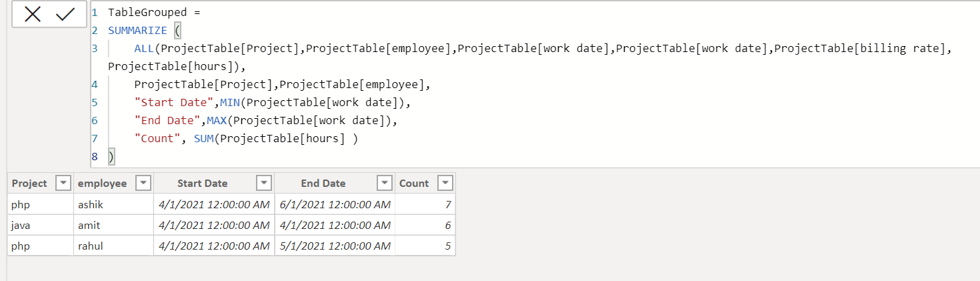The height and width of the screenshot is (281, 980).
Task: Click amit's Start Date cell
Action: click(214, 225)
